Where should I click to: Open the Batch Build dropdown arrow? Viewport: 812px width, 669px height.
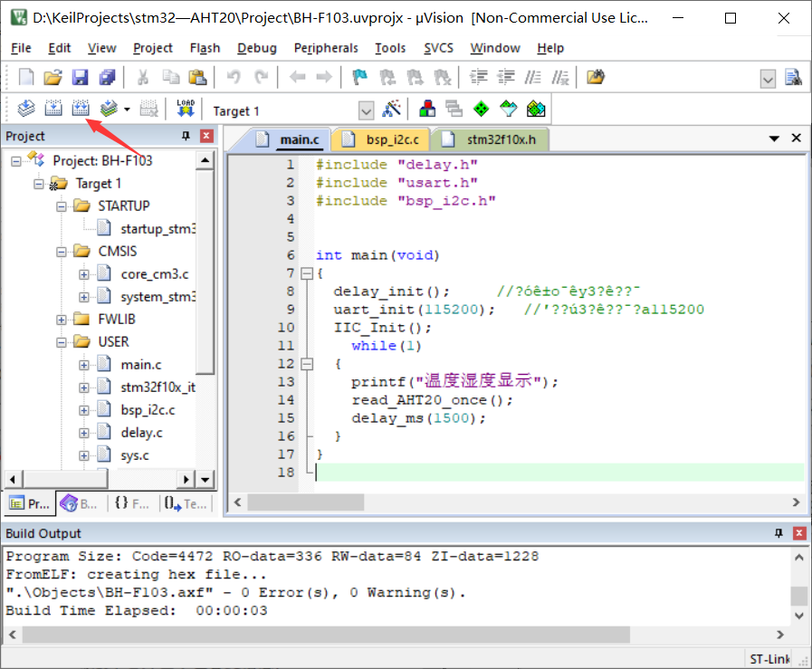point(127,110)
